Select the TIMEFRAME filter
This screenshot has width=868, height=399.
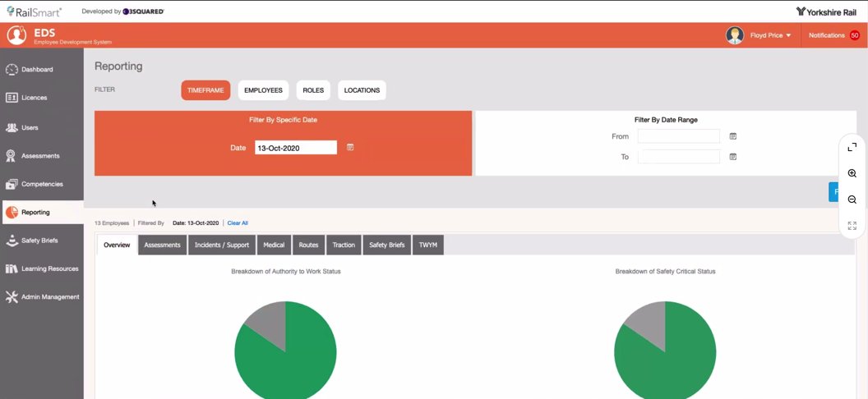point(205,90)
